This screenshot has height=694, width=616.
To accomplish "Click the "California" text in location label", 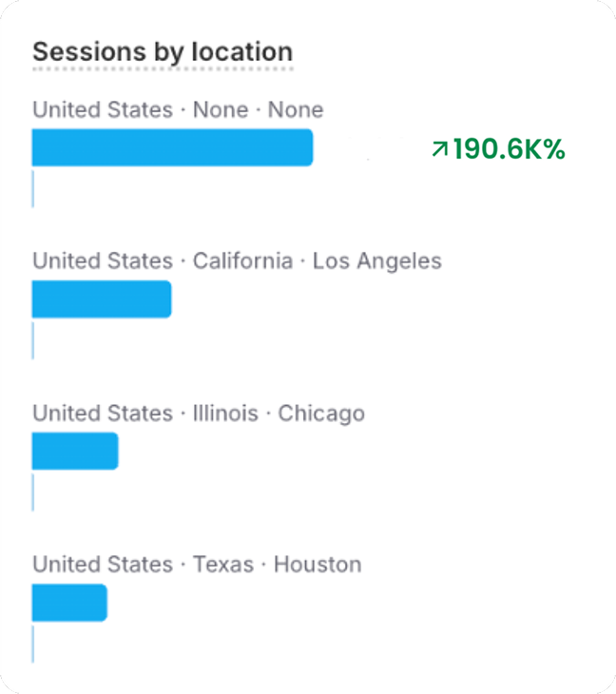I will click(242, 261).
